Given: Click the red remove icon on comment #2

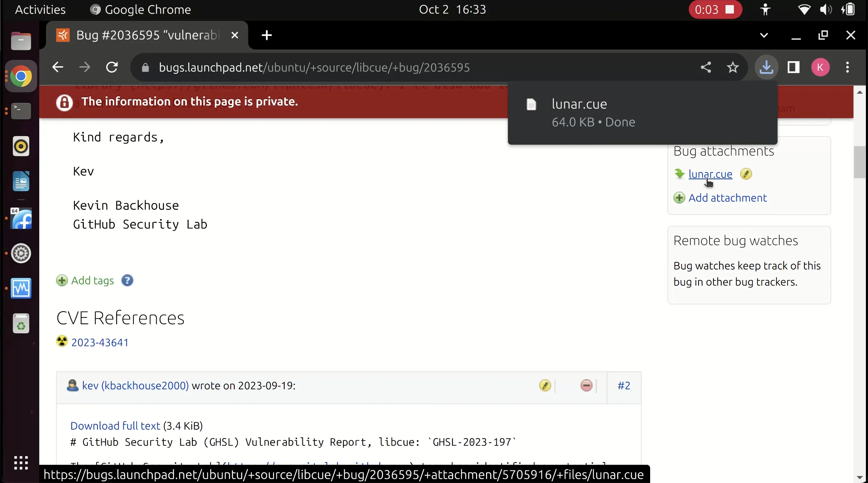Looking at the screenshot, I should [586, 385].
